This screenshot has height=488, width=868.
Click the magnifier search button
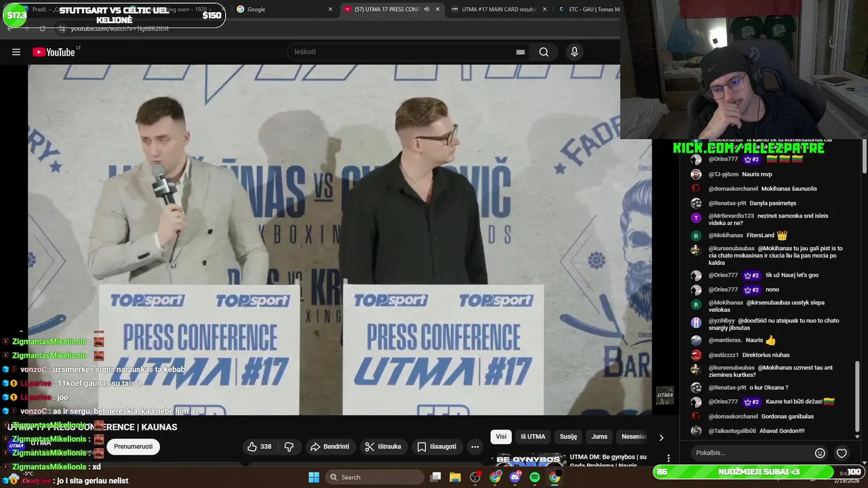point(544,52)
